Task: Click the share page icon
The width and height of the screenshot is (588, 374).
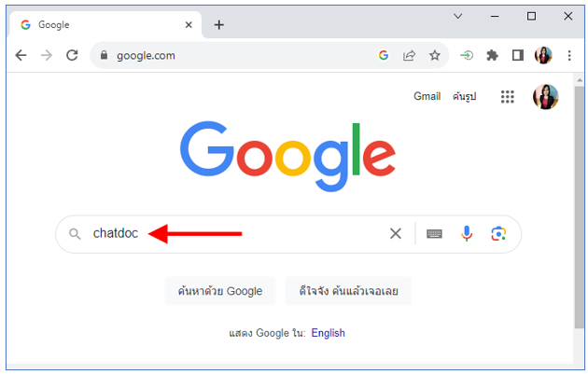Action: click(409, 55)
